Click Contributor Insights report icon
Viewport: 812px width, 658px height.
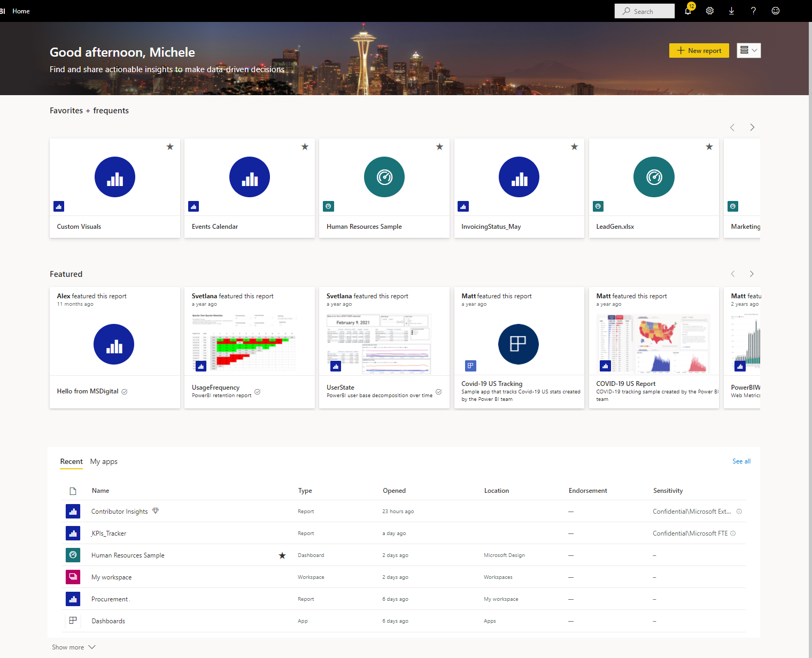(73, 512)
